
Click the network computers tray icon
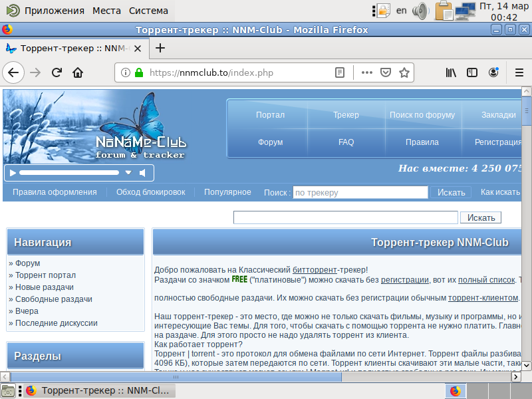[465, 11]
